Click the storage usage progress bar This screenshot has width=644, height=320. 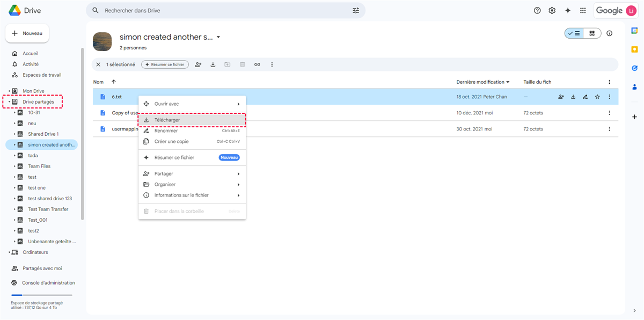click(x=41, y=295)
